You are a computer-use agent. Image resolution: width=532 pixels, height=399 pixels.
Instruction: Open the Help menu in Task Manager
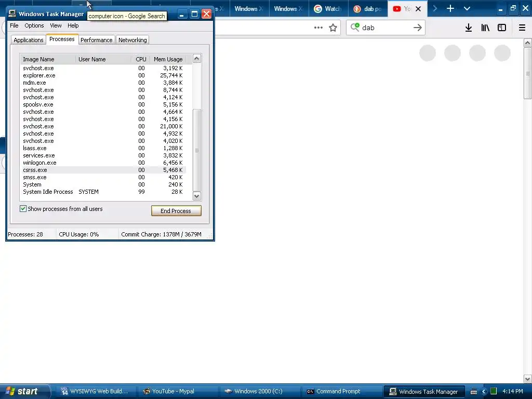(73, 25)
